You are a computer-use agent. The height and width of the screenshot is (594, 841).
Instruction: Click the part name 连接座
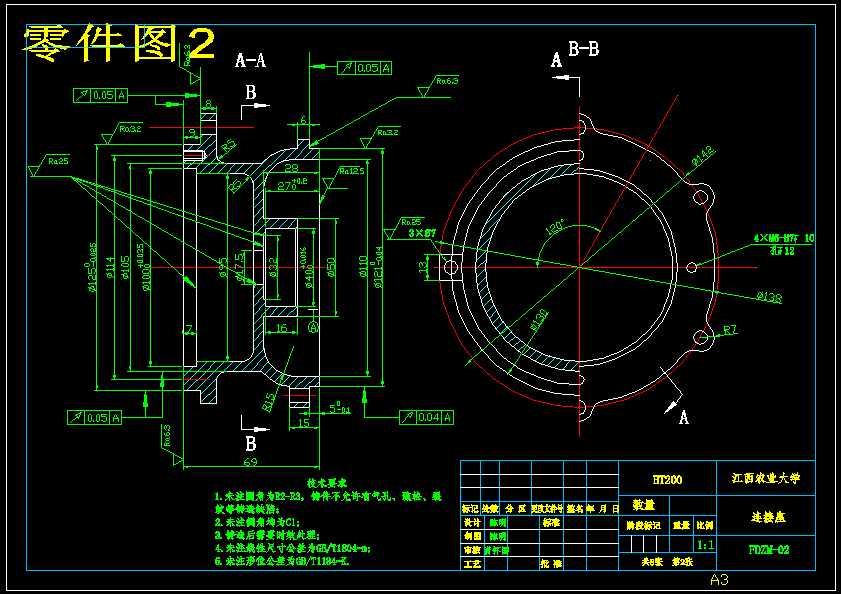(x=768, y=517)
